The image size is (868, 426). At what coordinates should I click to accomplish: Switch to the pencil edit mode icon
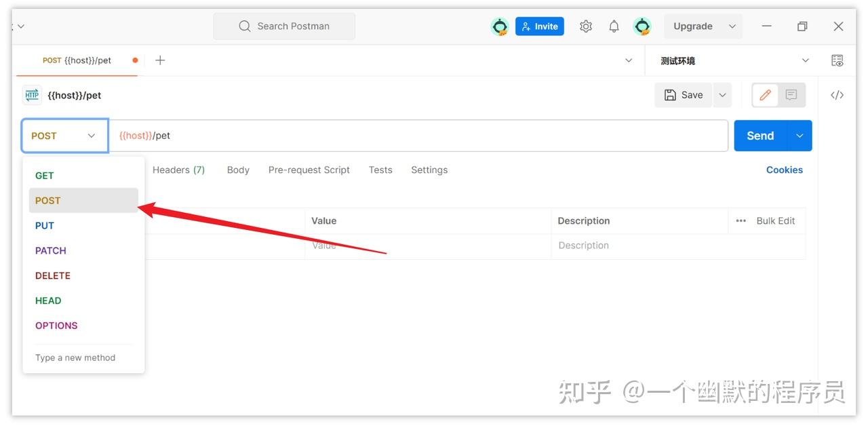tap(765, 95)
